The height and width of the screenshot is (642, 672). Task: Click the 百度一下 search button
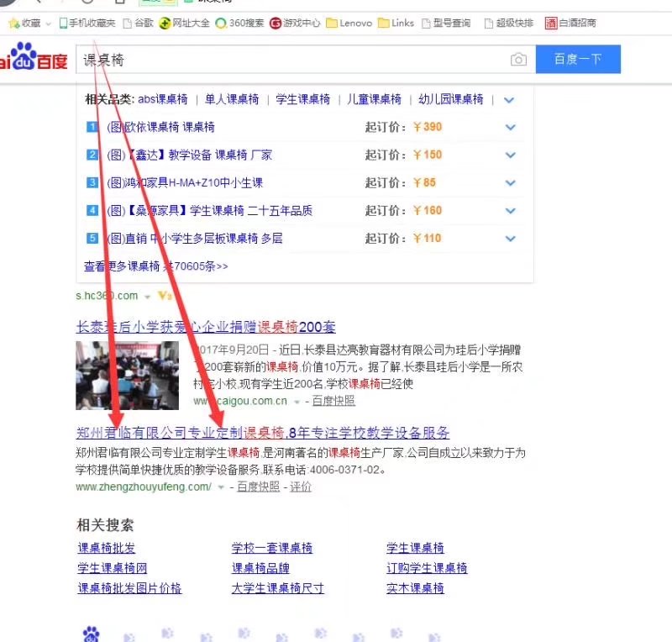(578, 59)
